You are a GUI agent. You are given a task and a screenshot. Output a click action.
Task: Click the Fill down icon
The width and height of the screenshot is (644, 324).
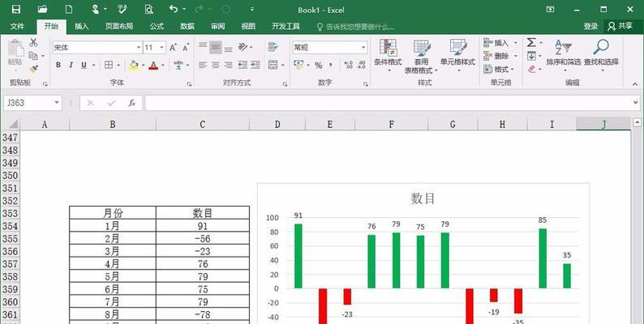[x=531, y=56]
